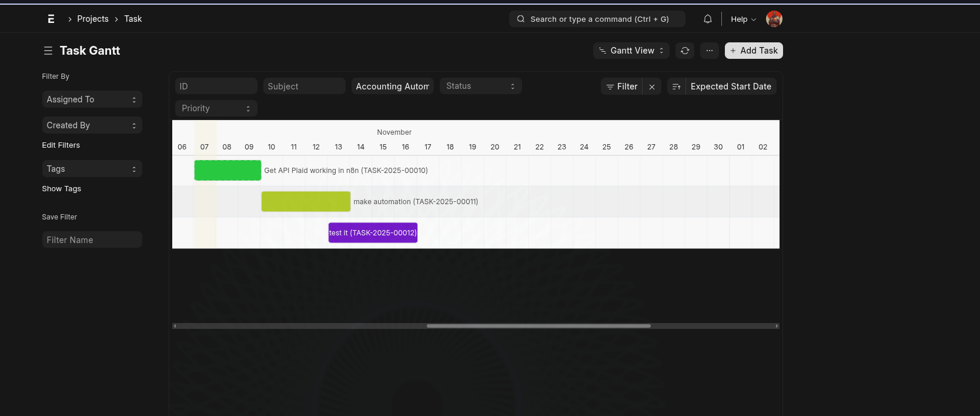This screenshot has height=416, width=980.
Task: Expand the Status filter dropdown
Action: (480, 86)
